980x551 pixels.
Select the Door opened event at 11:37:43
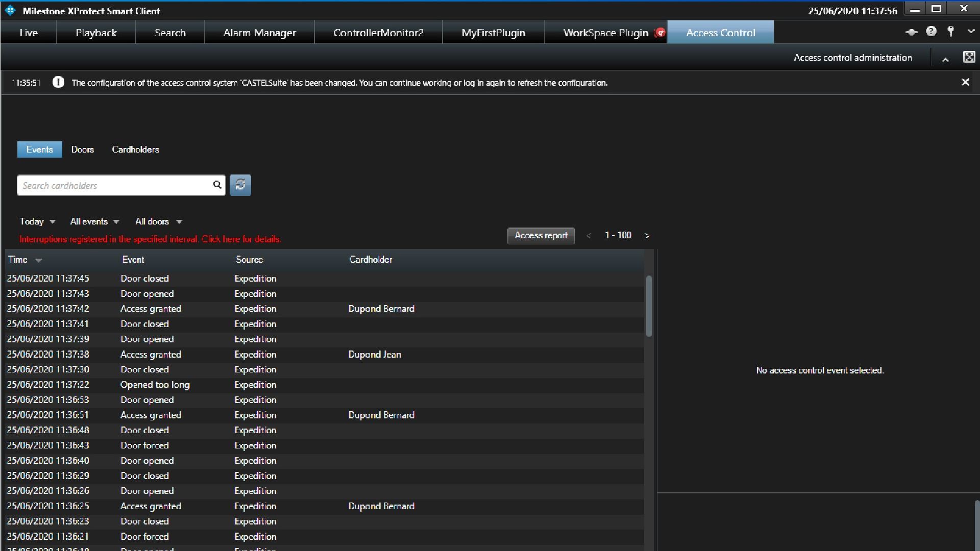(x=325, y=294)
